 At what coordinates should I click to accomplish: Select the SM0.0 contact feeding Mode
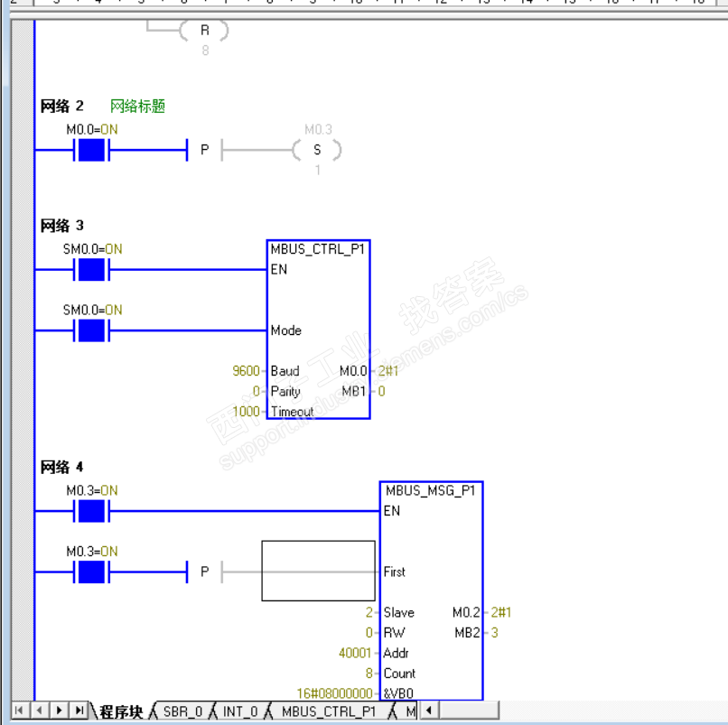[x=91, y=330]
